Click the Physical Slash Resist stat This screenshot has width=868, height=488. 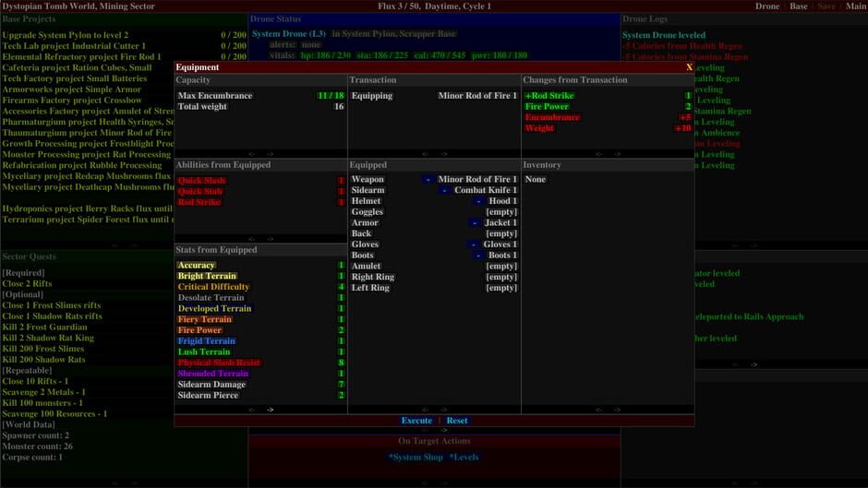[219, 363]
